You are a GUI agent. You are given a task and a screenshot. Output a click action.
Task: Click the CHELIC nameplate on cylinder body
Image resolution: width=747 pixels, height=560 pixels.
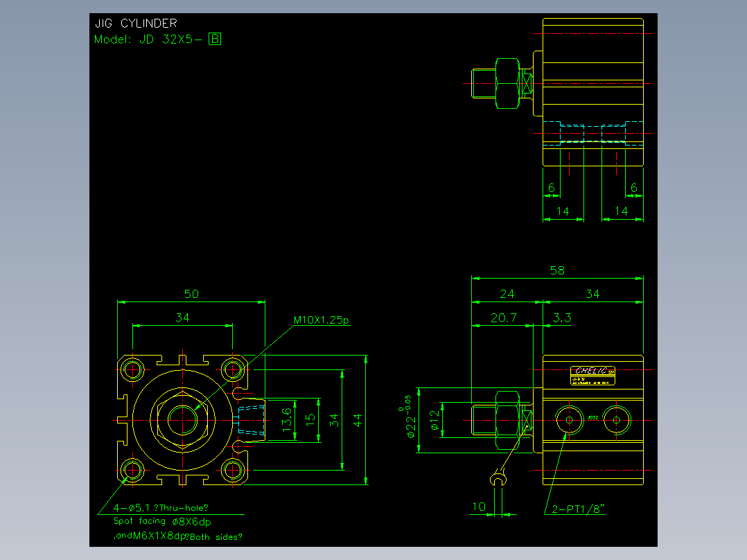[592, 375]
